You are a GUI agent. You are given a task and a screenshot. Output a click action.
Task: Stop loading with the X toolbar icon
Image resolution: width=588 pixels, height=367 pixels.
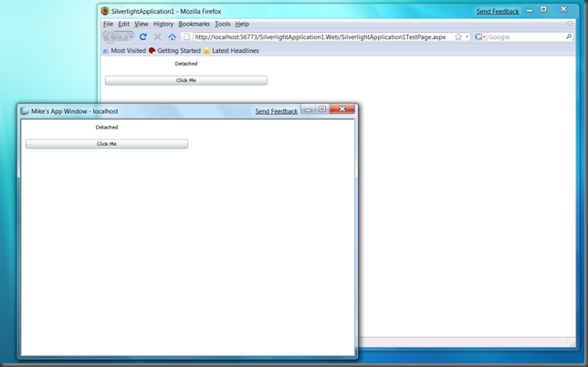157,37
